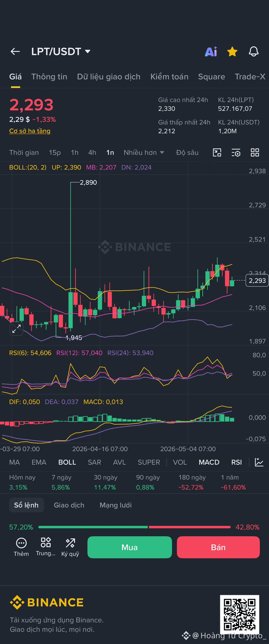269x644 pixels.
Task: Select the 15p timeframe
Action: click(x=55, y=153)
